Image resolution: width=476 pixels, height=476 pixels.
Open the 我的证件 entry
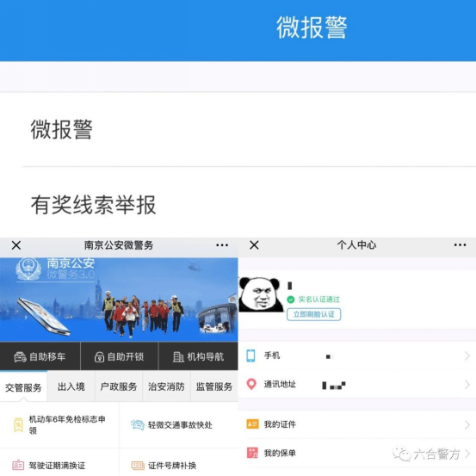[x=357, y=424]
